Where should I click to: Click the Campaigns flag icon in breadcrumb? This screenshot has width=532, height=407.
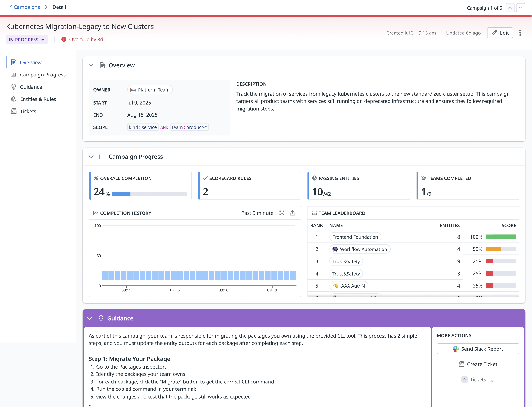(9, 7)
